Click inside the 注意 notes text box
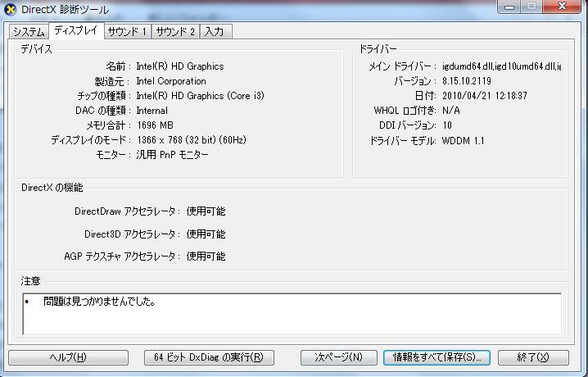Viewport: 588px width, 377px height. click(292, 314)
